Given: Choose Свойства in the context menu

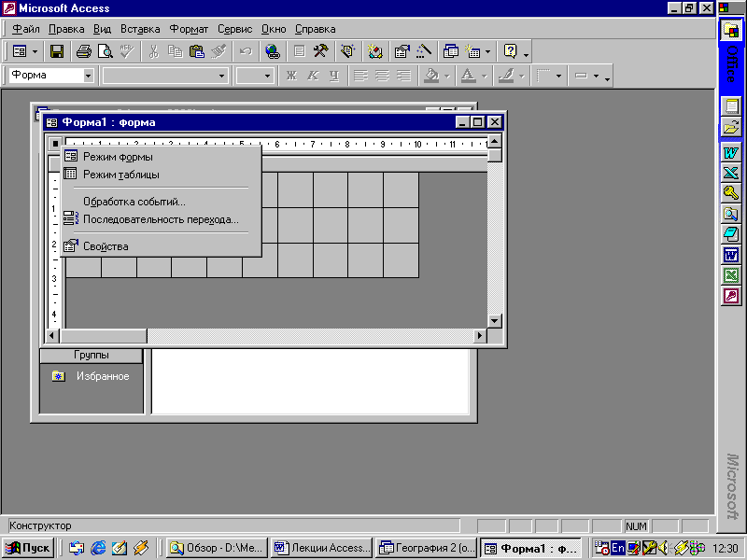Looking at the screenshot, I should click(x=162, y=246).
